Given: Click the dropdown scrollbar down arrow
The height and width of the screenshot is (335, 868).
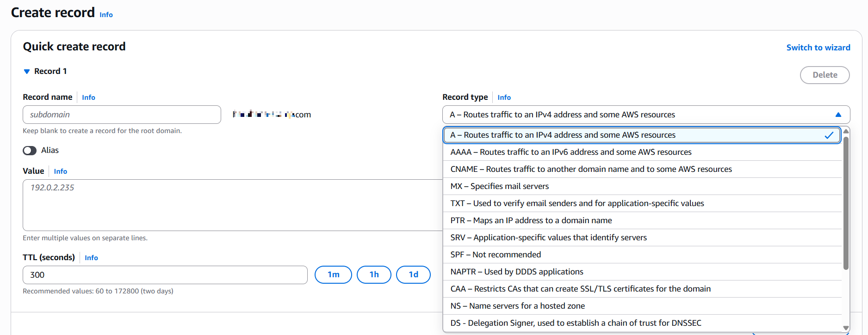Looking at the screenshot, I should coord(846,328).
